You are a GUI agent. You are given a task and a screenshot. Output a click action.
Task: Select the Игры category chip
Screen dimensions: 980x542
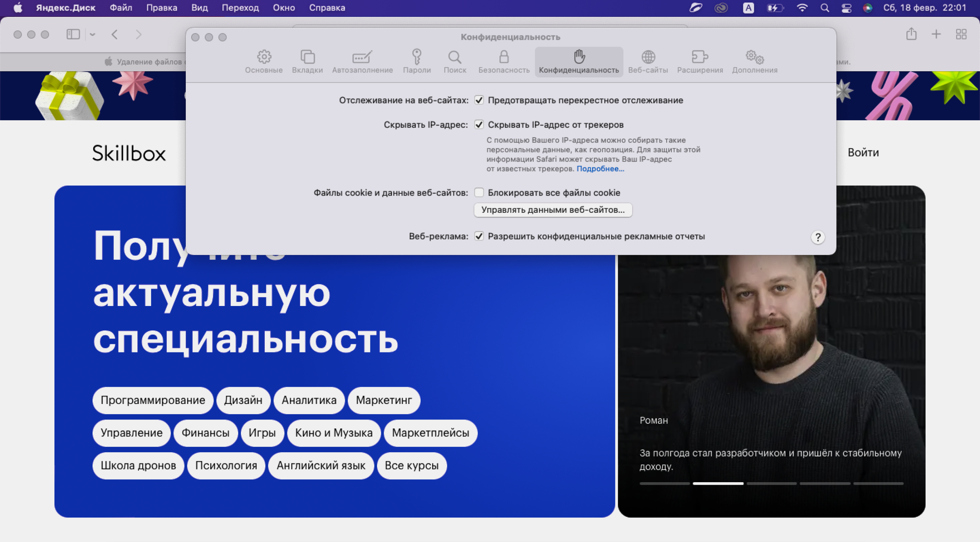tap(262, 433)
